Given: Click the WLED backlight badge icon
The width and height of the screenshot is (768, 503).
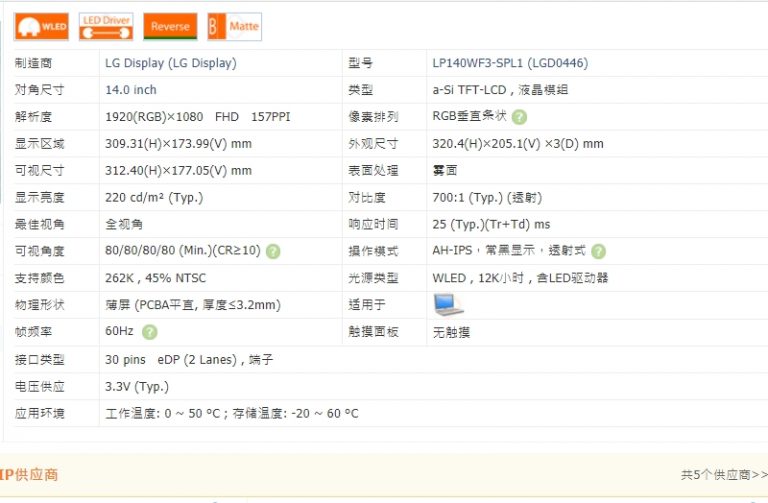Looking at the screenshot, I should click(x=42, y=26).
